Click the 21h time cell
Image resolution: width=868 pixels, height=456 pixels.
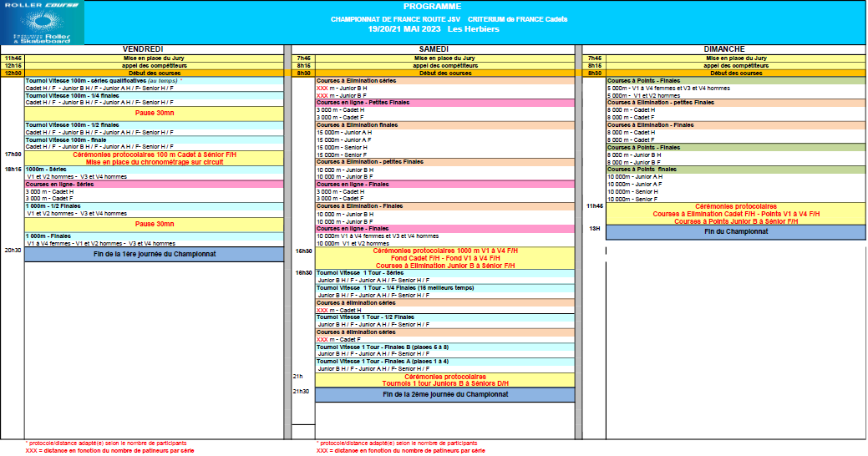coord(298,377)
